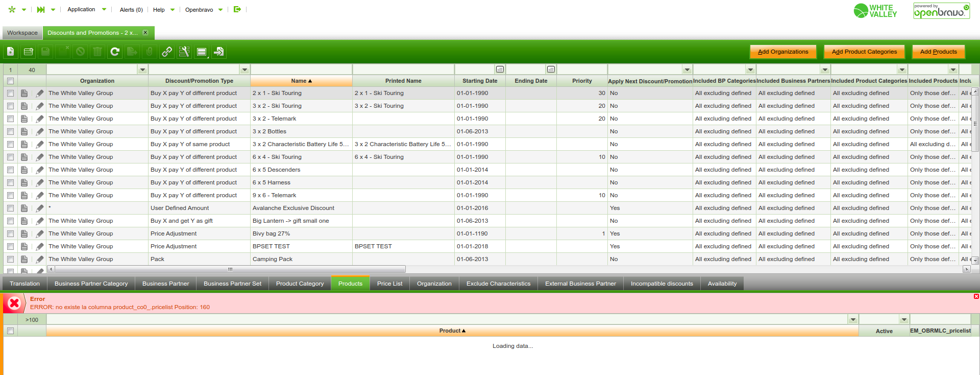Click the Add Organizations button
The image size is (980, 375).
tap(783, 52)
